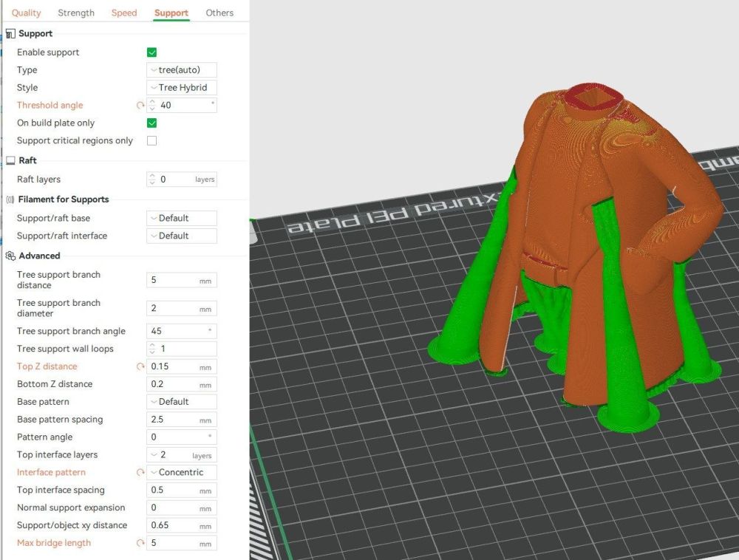Enable Support critical regions only
The image size is (739, 560).
point(151,141)
